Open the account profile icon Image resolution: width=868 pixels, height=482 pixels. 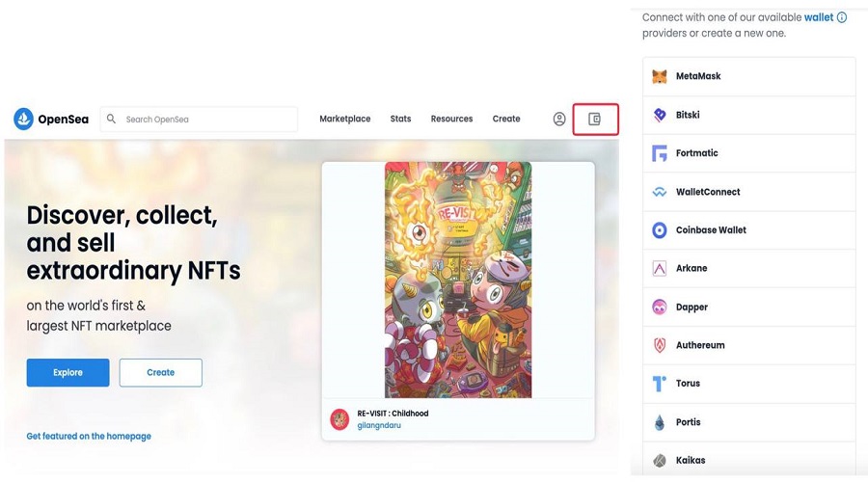(x=559, y=119)
